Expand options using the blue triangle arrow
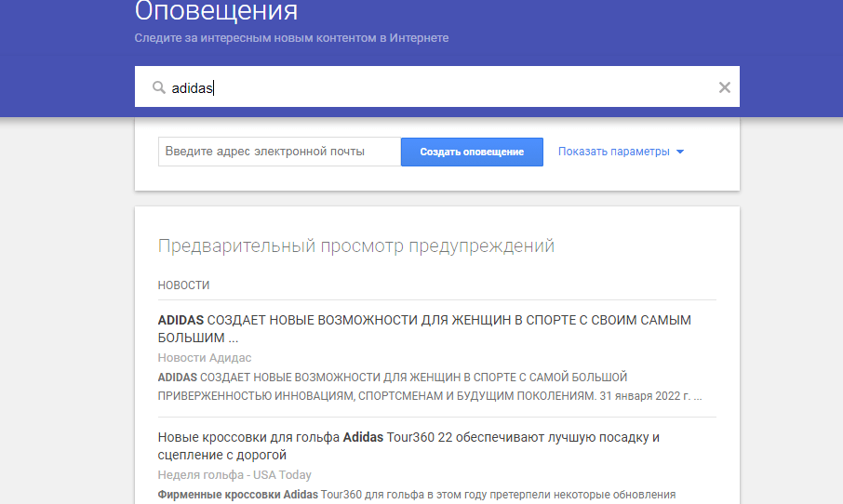Image resolution: width=843 pixels, height=504 pixels. pos(680,153)
